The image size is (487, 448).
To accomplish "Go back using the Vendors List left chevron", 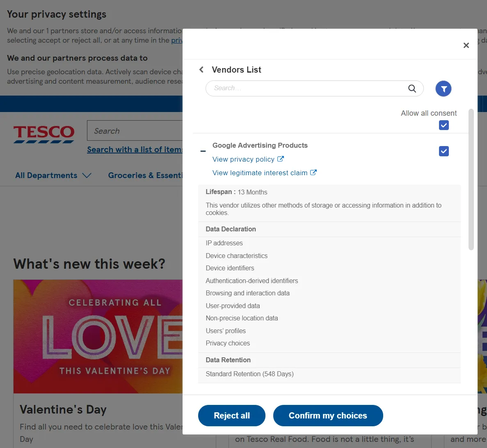I will click(x=201, y=69).
